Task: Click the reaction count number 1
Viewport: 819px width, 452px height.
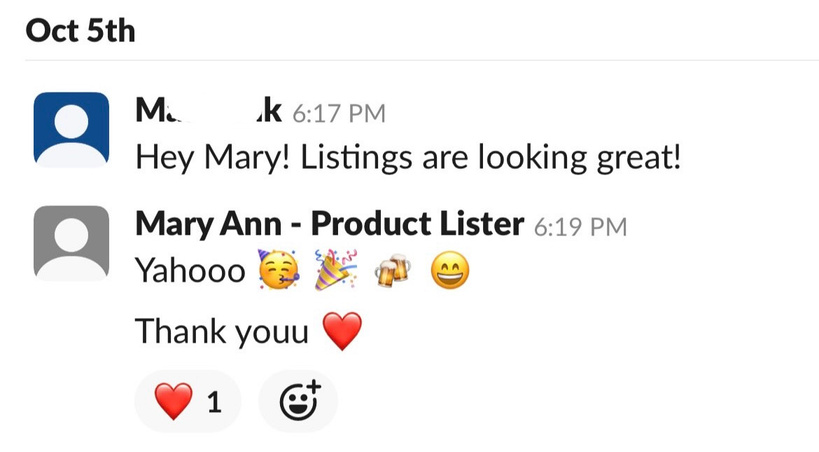Action: [214, 402]
